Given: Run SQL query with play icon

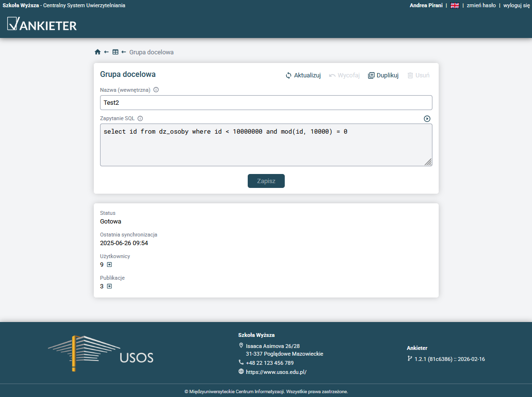Looking at the screenshot, I should pyautogui.click(x=427, y=119).
